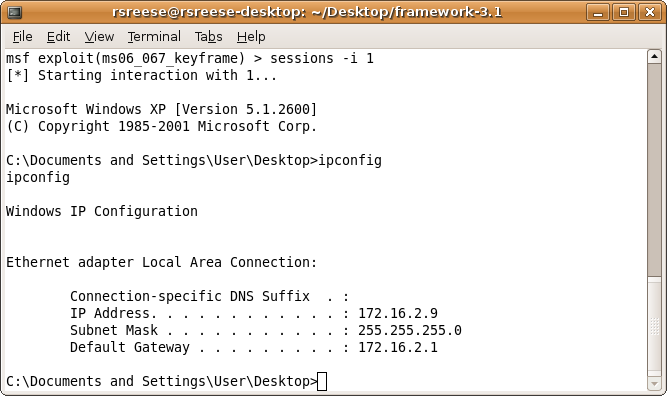This screenshot has height=396, width=667.
Task: Click the scrollbar up arrow
Action: tap(654, 57)
